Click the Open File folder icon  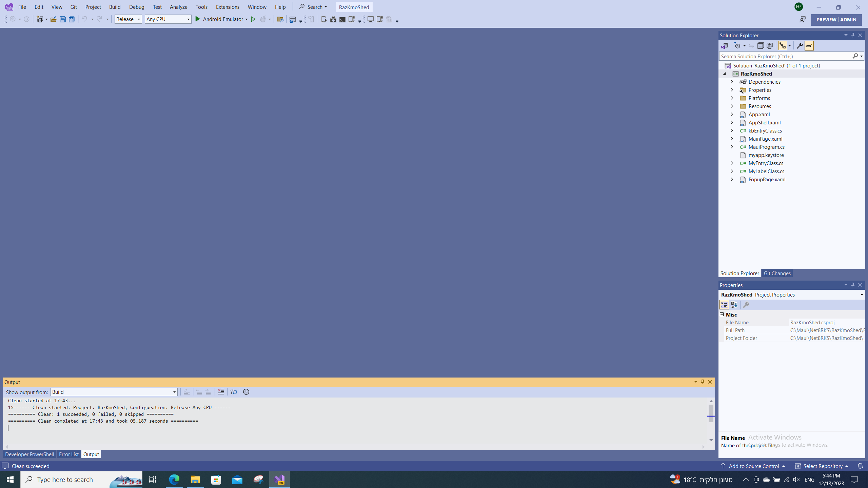53,19
